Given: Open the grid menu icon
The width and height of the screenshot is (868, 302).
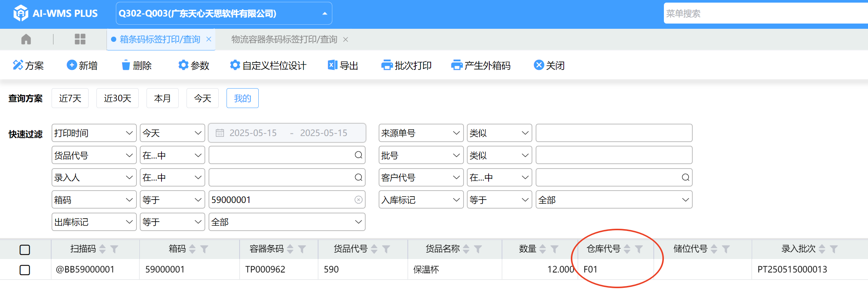Looking at the screenshot, I should [80, 39].
